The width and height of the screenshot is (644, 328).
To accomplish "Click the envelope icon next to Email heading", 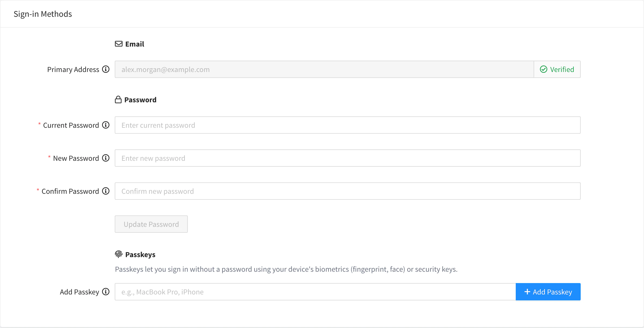I will 119,44.
